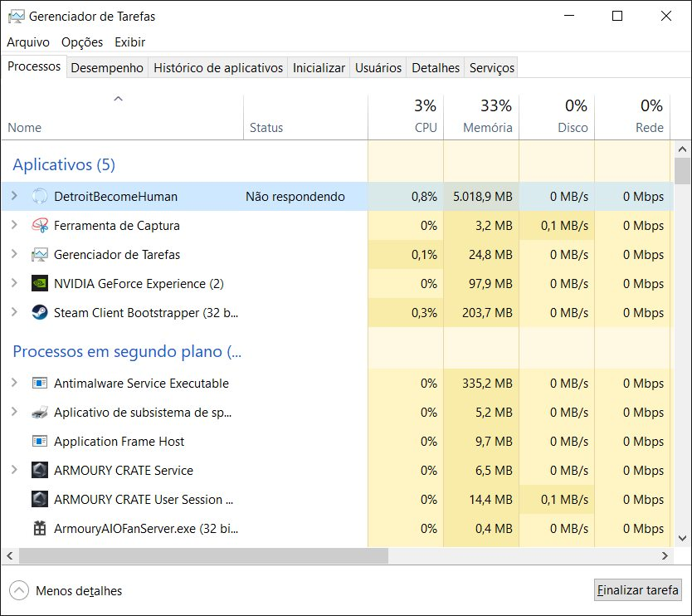Click the ArmouryAIOFanServer.exe icon

[40, 528]
